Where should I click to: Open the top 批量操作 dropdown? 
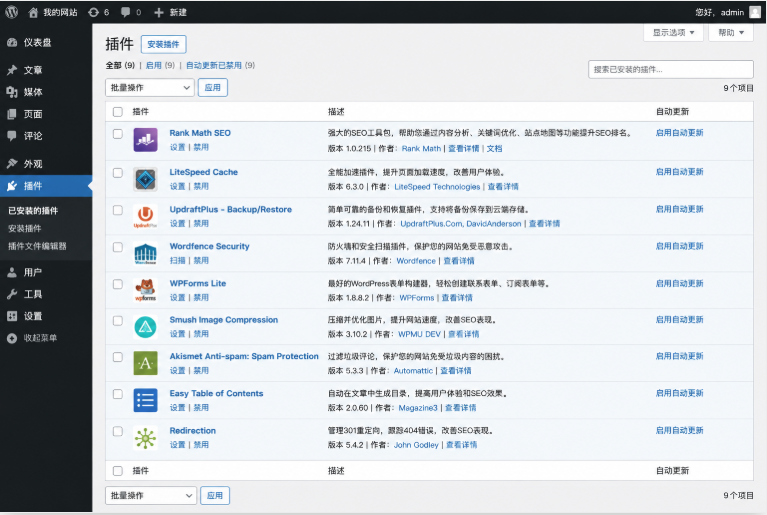click(150, 88)
